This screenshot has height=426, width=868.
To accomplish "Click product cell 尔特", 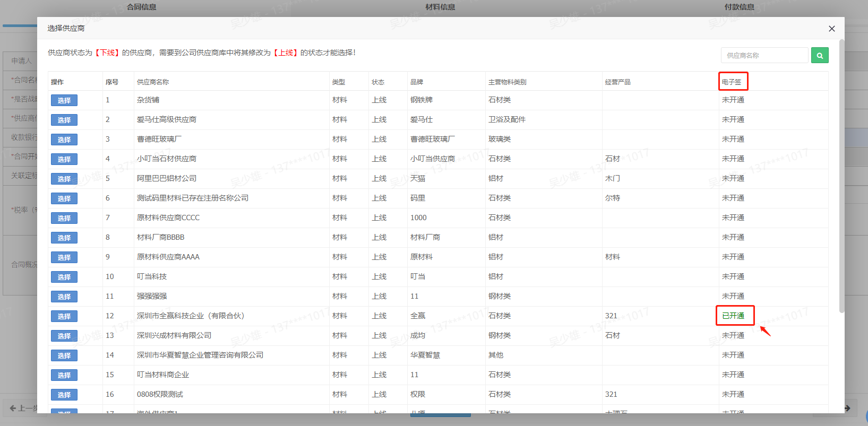I will pyautogui.click(x=613, y=198).
